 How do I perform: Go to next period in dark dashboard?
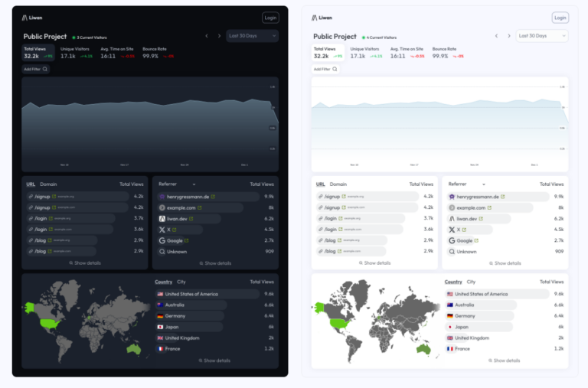pos(220,36)
